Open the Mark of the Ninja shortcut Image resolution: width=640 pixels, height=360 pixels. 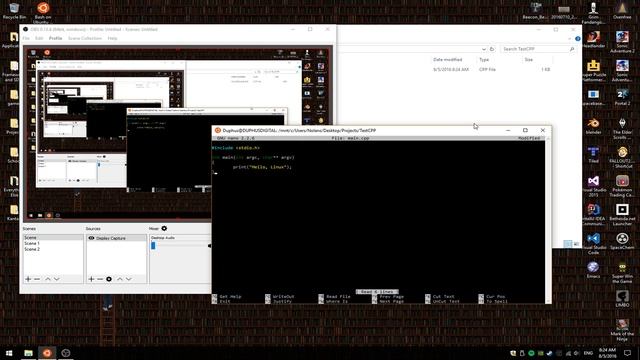coord(622,330)
